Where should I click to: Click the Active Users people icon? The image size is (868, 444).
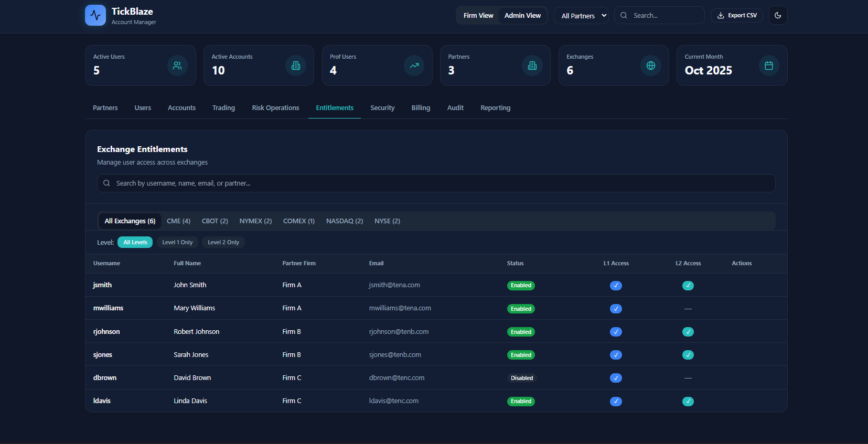tap(177, 66)
